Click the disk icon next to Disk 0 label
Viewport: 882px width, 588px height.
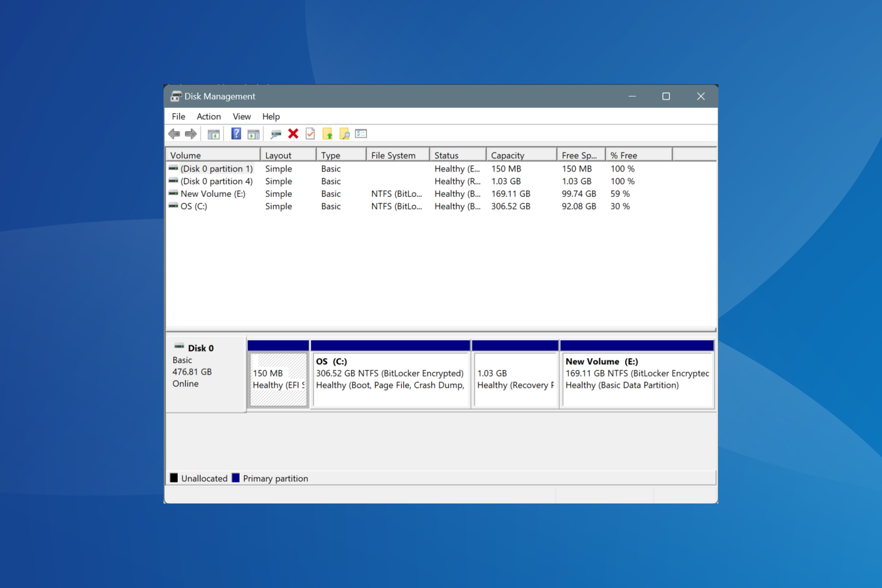pyautogui.click(x=179, y=346)
